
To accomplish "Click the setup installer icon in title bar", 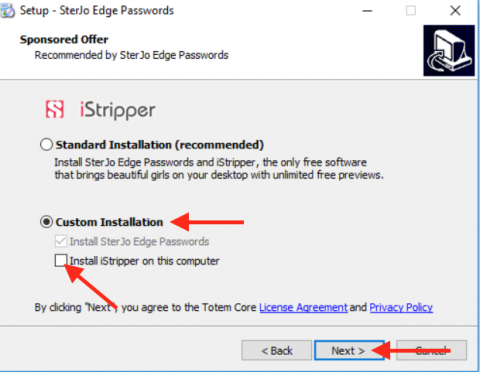I will click(x=7, y=11).
